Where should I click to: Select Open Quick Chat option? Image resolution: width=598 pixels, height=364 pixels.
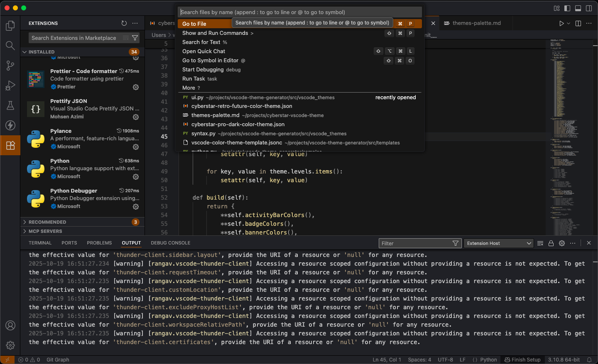tap(299, 51)
